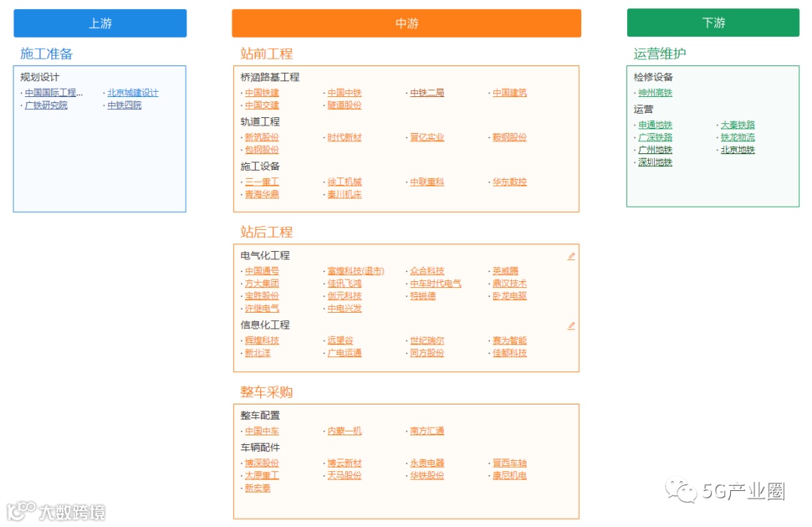The image size is (812, 527).
Task: Click the 徐工机械 link
Action: [x=344, y=182]
